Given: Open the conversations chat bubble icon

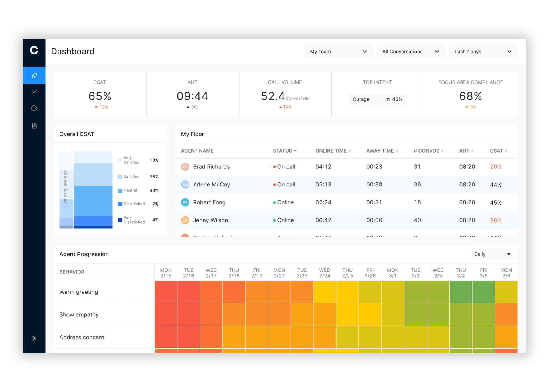Looking at the screenshot, I should (34, 109).
